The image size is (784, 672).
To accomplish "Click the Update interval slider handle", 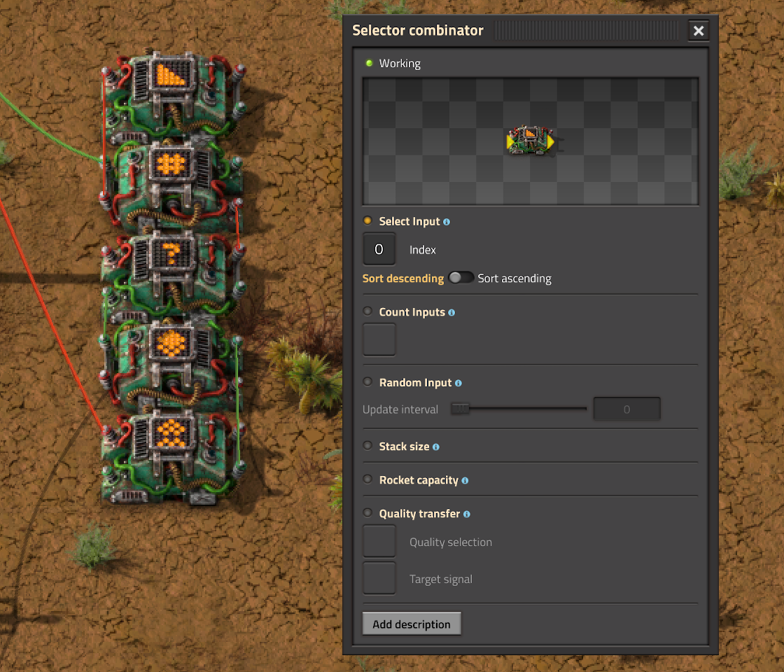I will click(460, 409).
